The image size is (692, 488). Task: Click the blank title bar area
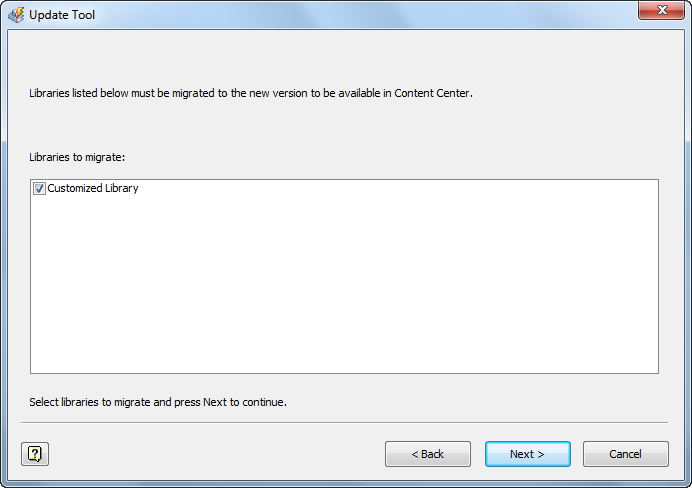click(x=350, y=15)
